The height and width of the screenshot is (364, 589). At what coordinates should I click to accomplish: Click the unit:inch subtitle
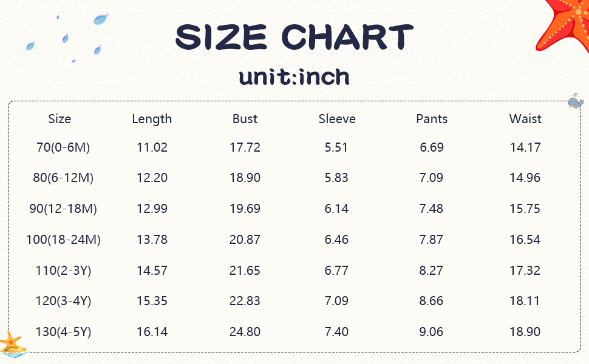[x=294, y=77]
